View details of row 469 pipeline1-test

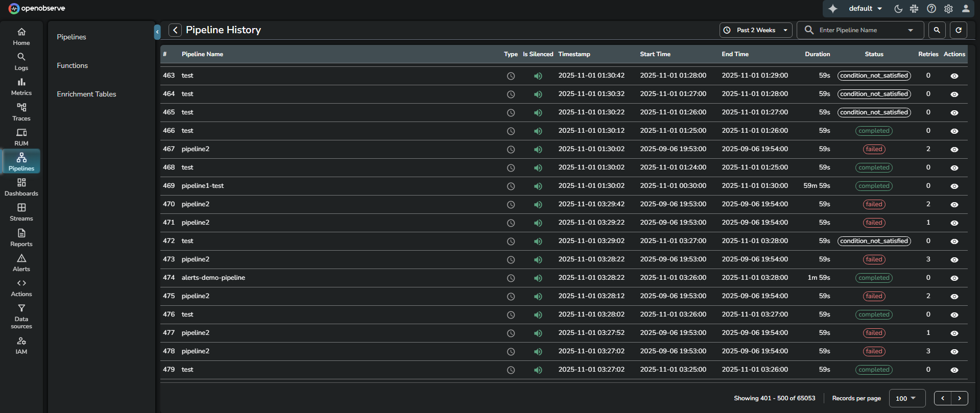pyautogui.click(x=954, y=186)
